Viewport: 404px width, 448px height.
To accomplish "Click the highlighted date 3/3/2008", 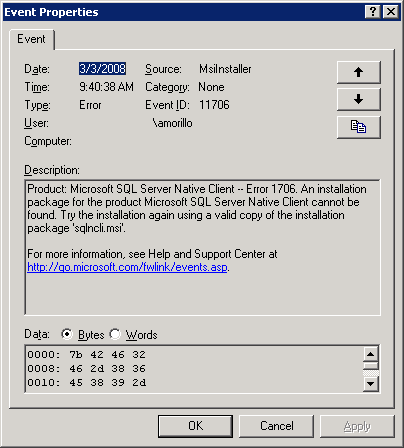I will point(102,69).
